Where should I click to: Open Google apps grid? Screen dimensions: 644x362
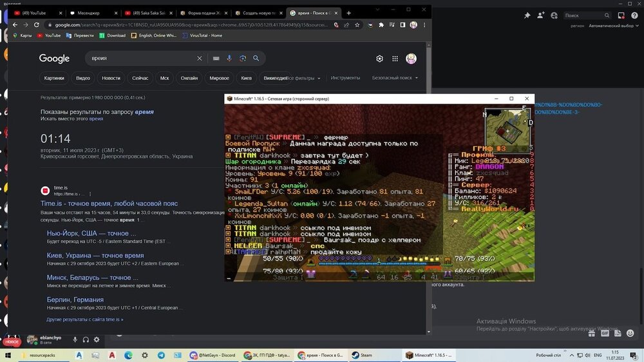coord(395,59)
